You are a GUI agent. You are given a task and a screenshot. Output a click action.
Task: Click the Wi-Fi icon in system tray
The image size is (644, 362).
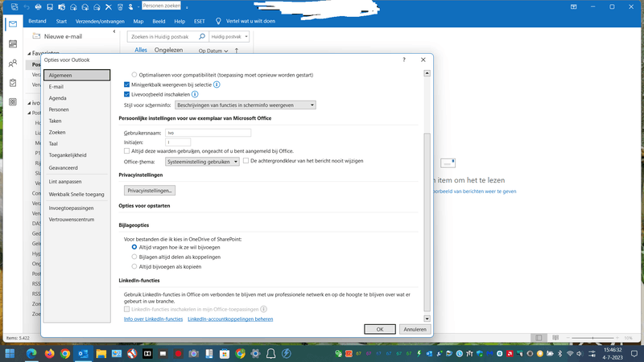[x=570, y=353]
